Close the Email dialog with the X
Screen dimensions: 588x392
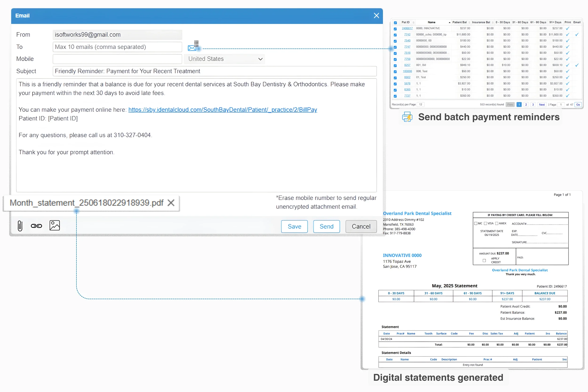[x=376, y=16]
